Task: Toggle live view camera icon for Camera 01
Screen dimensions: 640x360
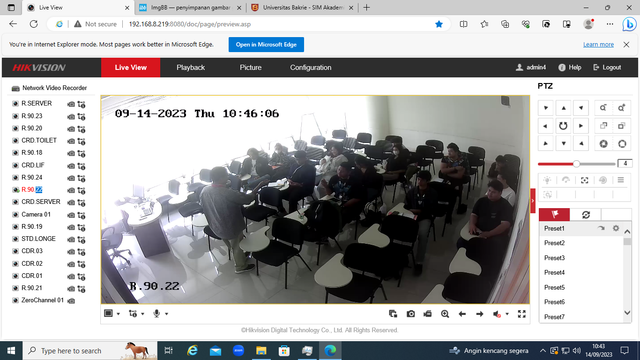Action: pyautogui.click(x=71, y=215)
